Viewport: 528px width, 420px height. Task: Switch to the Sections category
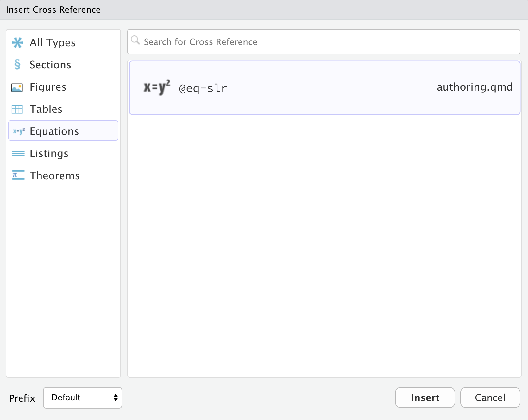[50, 64]
